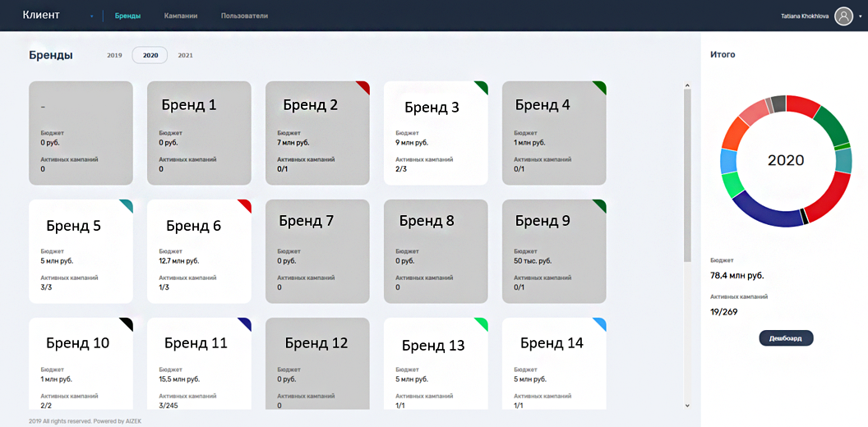
Task: Click the black corner marker on Бренд 10
Action: (127, 323)
